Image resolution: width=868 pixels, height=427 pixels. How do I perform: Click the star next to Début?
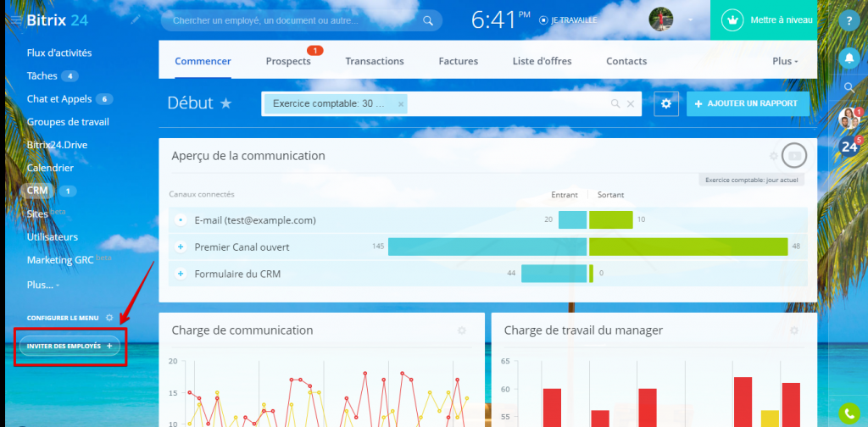225,103
